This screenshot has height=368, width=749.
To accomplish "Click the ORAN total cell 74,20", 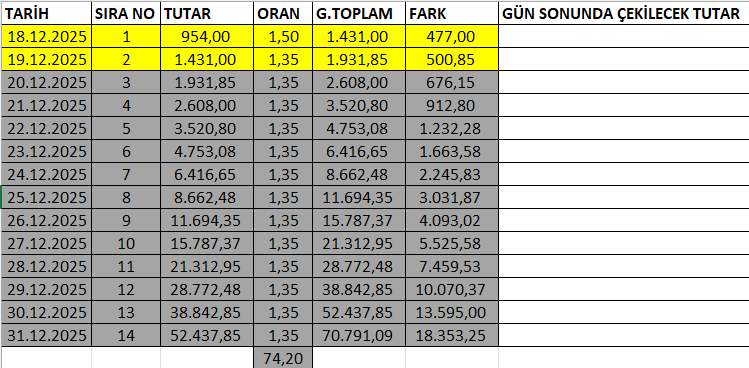I will [x=283, y=357].
